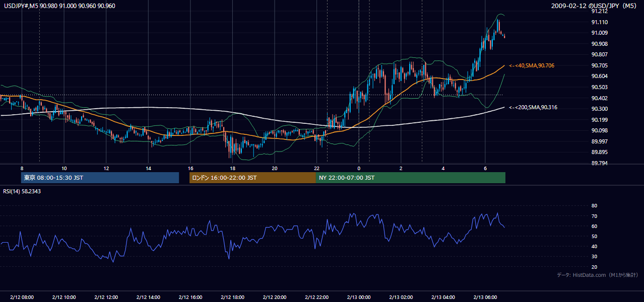Click RSI scale value 80
The width and height of the screenshot is (644, 302).
(x=594, y=206)
